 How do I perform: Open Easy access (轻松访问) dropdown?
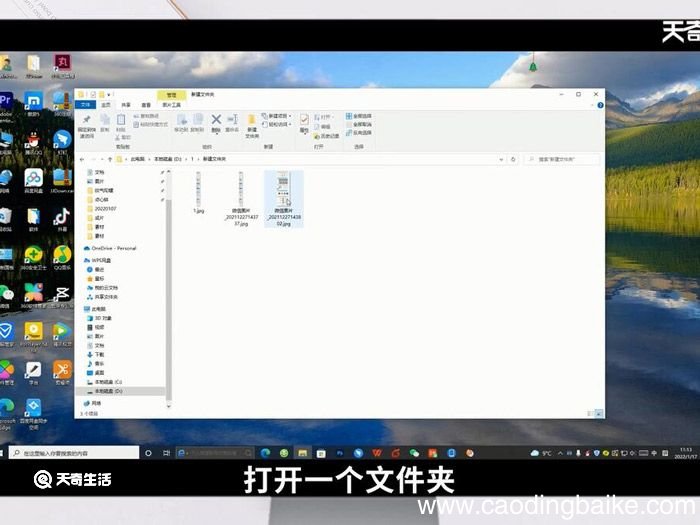click(x=276, y=124)
